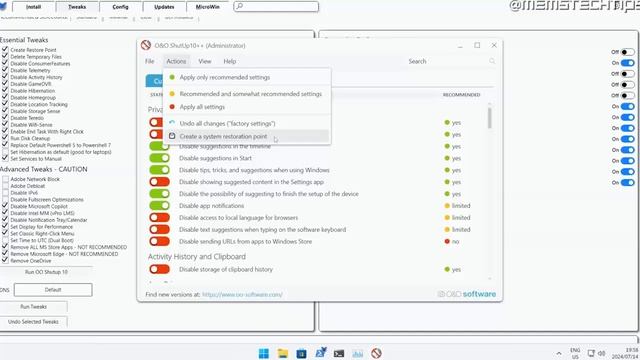Toggle Disable tips, tricks, and suggestions switch
Screen dimensions: 640x360
pos(159,170)
